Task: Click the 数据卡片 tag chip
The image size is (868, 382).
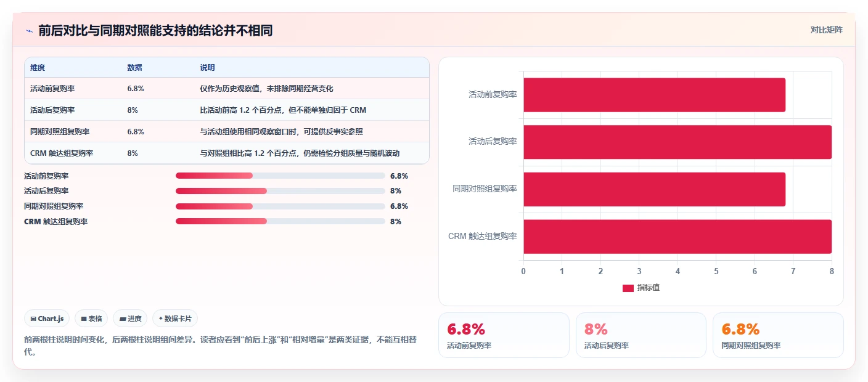Action: coord(175,319)
